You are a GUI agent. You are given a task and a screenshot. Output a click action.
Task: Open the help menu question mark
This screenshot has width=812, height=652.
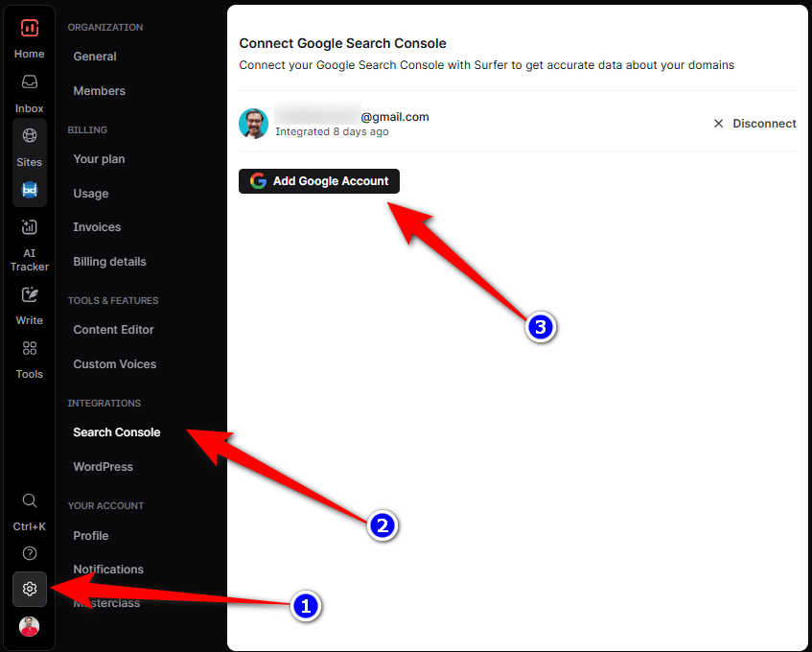29,553
